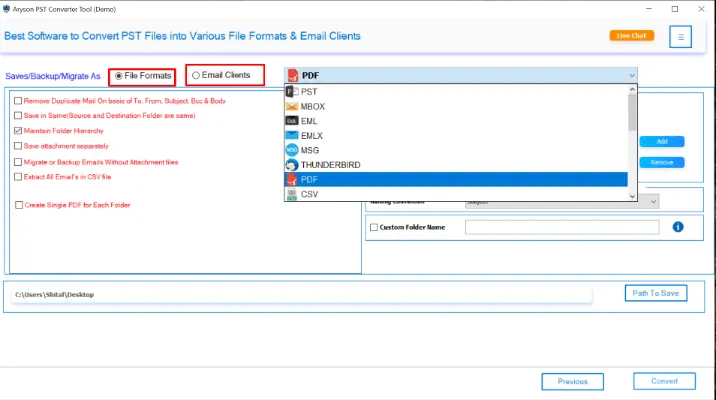Choose THUNDERBIRD from the format list
Image resolution: width=716 pixels, height=400 pixels.
pyautogui.click(x=456, y=165)
